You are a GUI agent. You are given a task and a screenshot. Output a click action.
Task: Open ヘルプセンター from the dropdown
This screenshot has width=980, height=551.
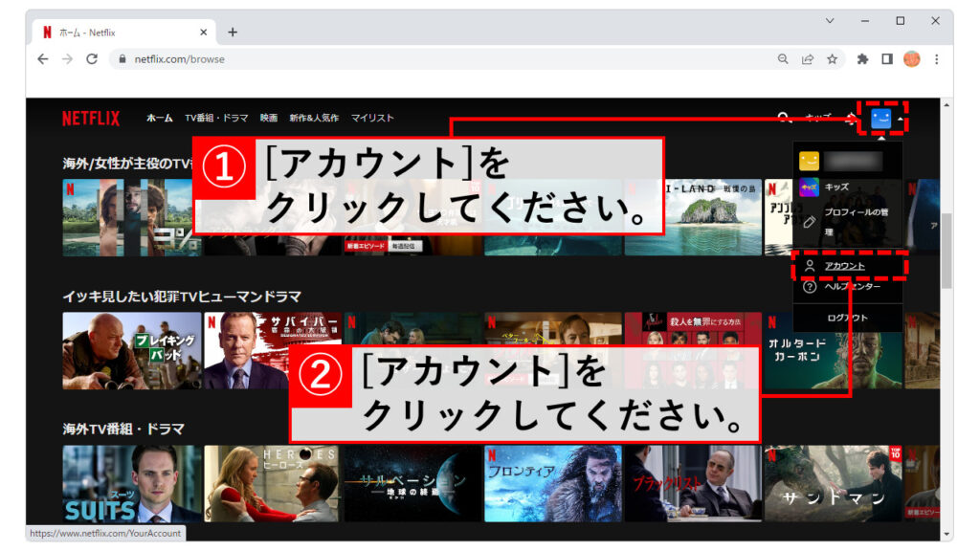pyautogui.click(x=852, y=287)
